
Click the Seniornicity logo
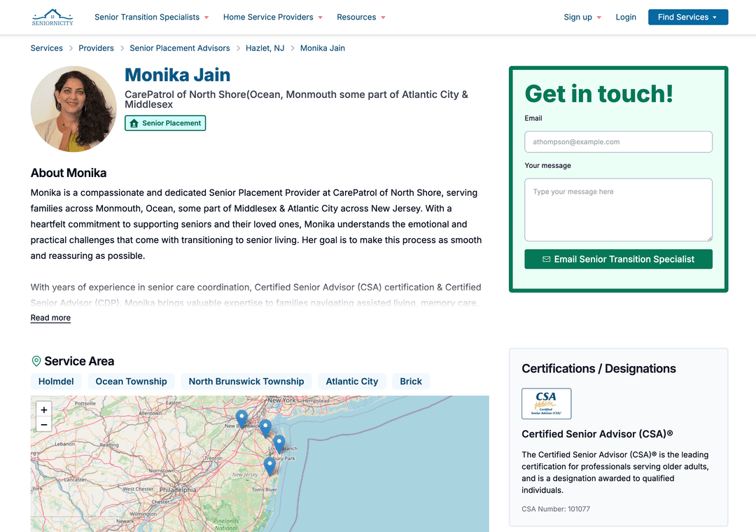[x=52, y=17]
